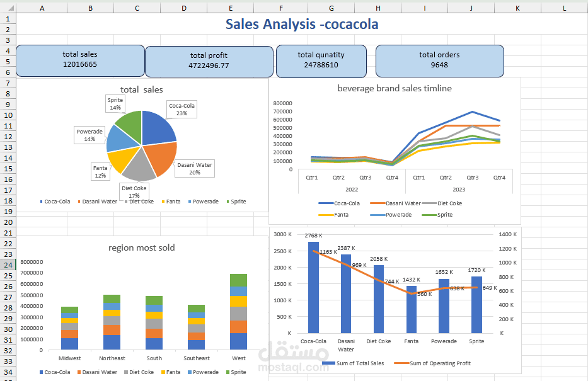Click the South axis label
Image resolution: width=588 pixels, height=381 pixels.
[x=154, y=358]
